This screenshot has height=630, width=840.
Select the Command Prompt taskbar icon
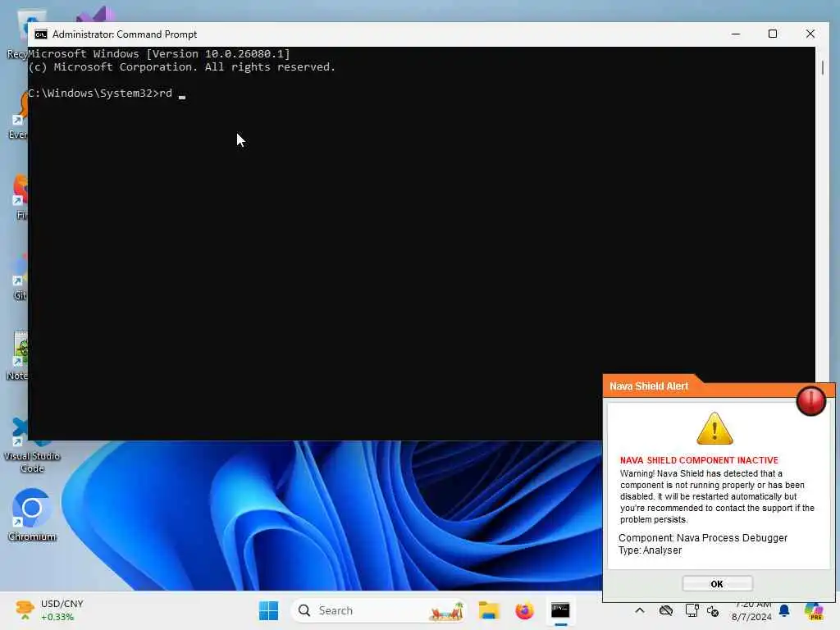[x=560, y=610]
